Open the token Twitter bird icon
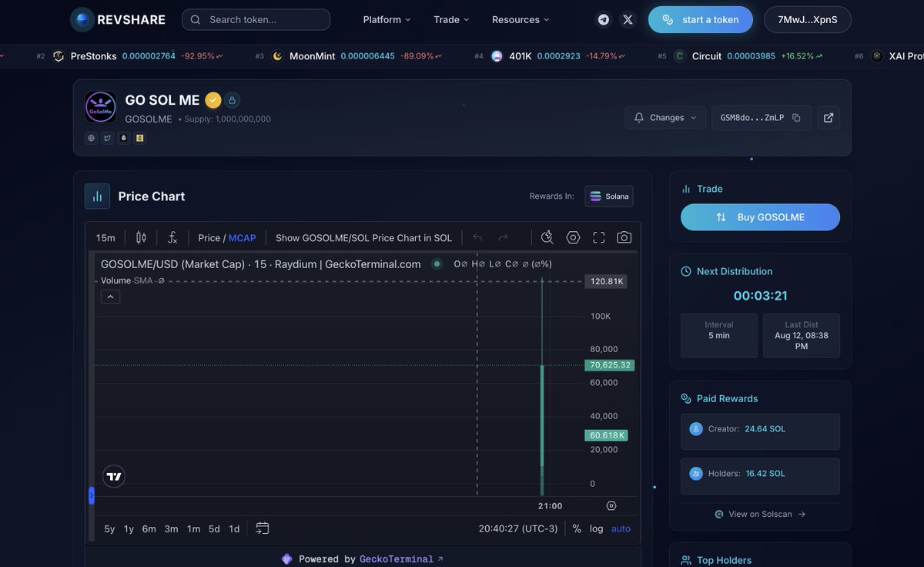Image resolution: width=924 pixels, height=567 pixels. (x=107, y=138)
